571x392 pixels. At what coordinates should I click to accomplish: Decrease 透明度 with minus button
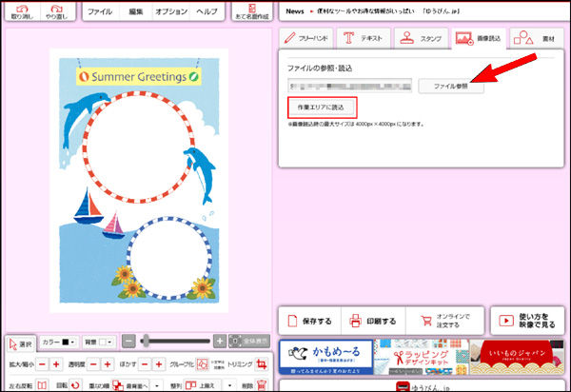93,364
